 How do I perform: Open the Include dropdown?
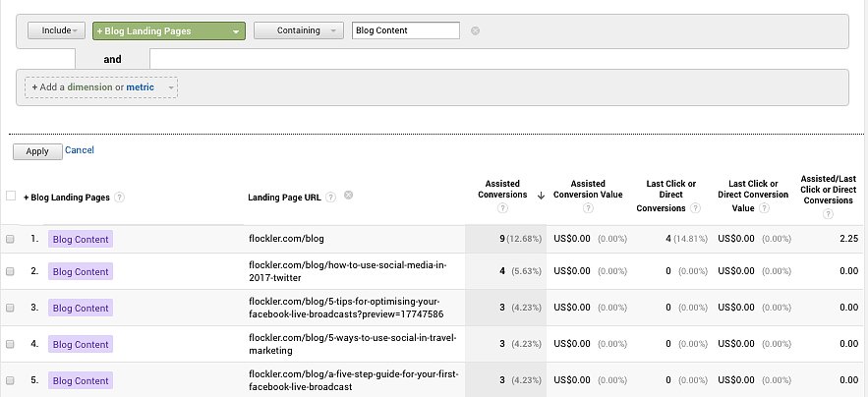point(56,30)
